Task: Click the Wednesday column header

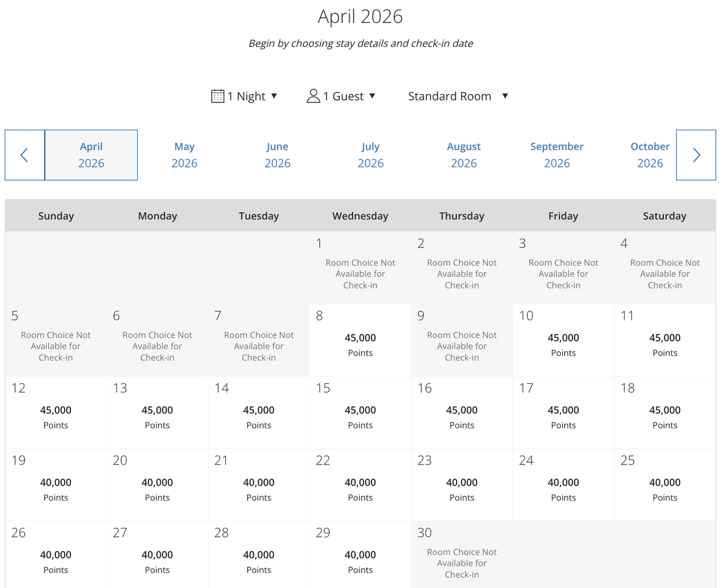Action: [x=360, y=216]
